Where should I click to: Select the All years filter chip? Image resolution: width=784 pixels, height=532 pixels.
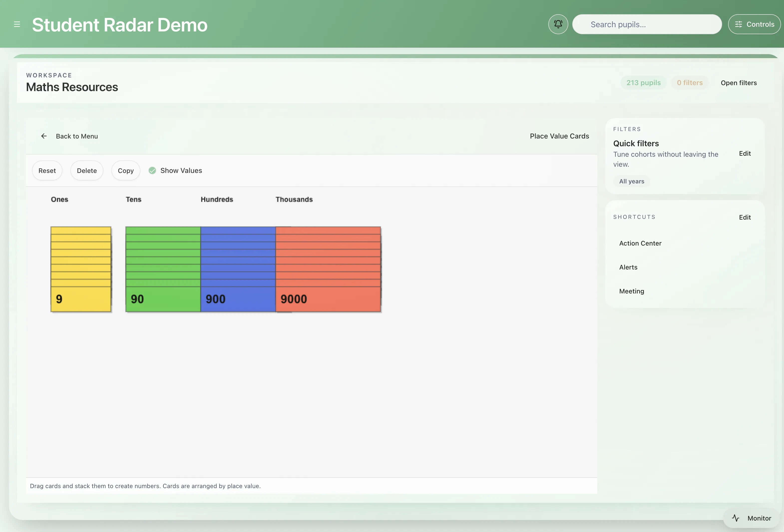tap(631, 181)
